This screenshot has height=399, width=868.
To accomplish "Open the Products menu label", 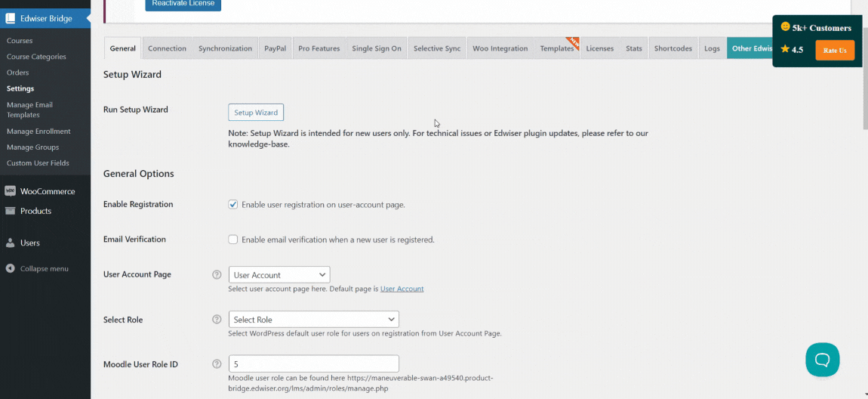I will 36,211.
